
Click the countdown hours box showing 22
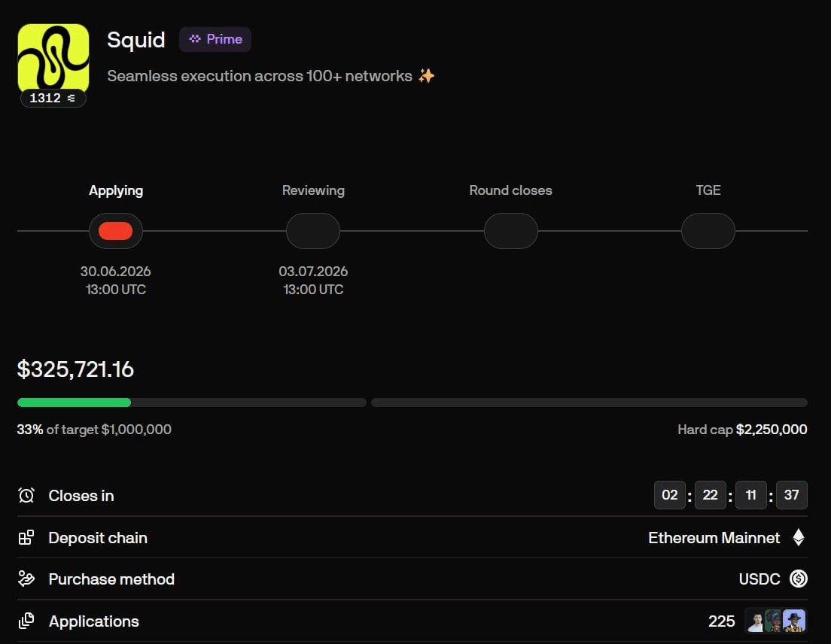coord(710,494)
